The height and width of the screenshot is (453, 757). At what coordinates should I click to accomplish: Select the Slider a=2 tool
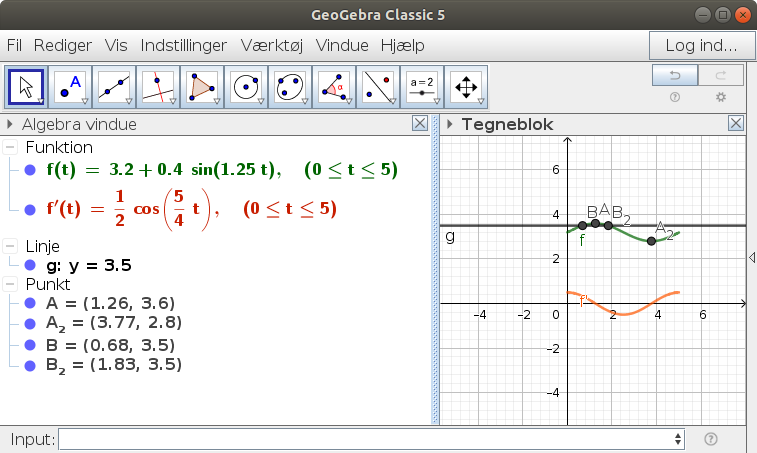421,87
